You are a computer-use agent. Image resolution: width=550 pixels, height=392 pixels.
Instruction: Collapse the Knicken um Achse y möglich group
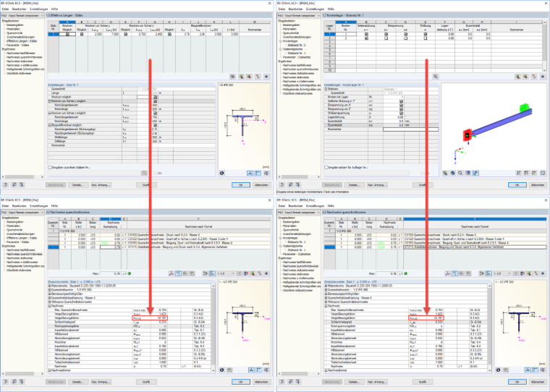(49, 101)
